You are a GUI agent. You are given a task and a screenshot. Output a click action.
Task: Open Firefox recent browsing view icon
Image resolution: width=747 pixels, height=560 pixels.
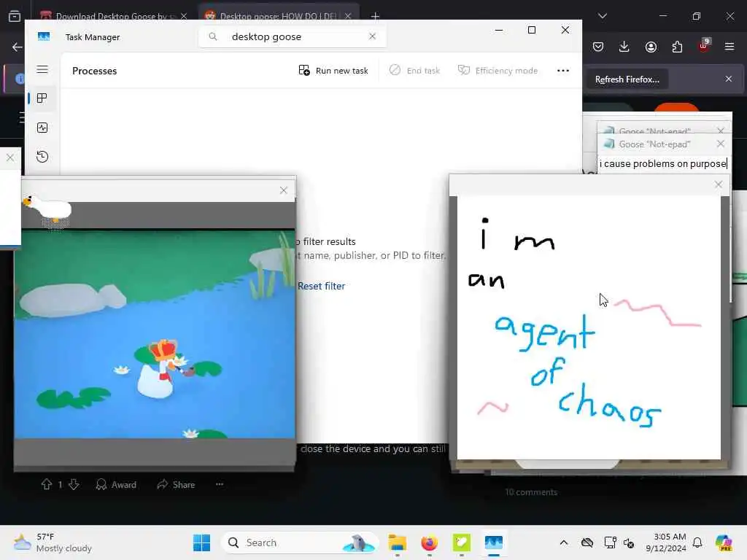[15, 16]
